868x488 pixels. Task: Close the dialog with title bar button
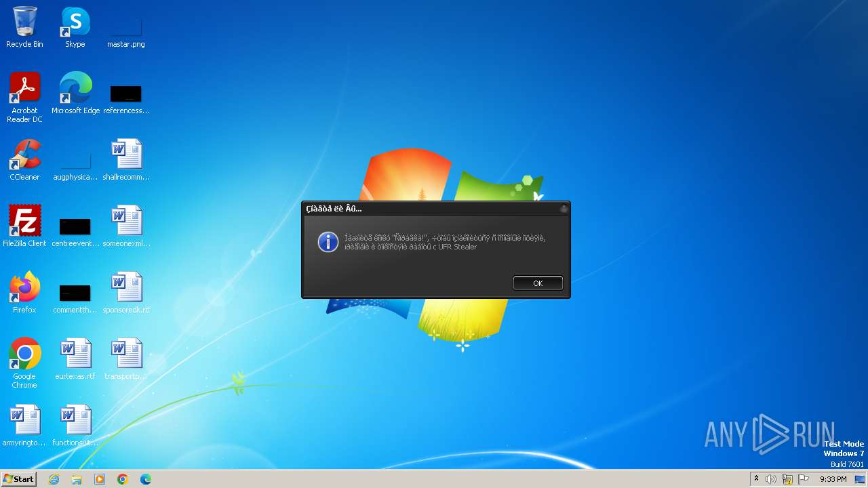(564, 209)
